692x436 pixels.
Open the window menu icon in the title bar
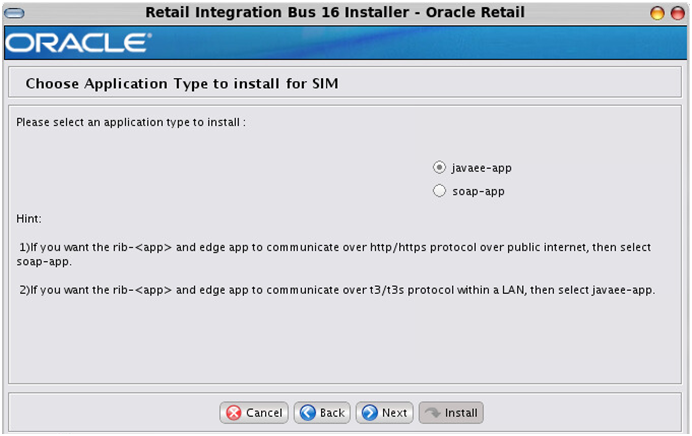(14, 13)
